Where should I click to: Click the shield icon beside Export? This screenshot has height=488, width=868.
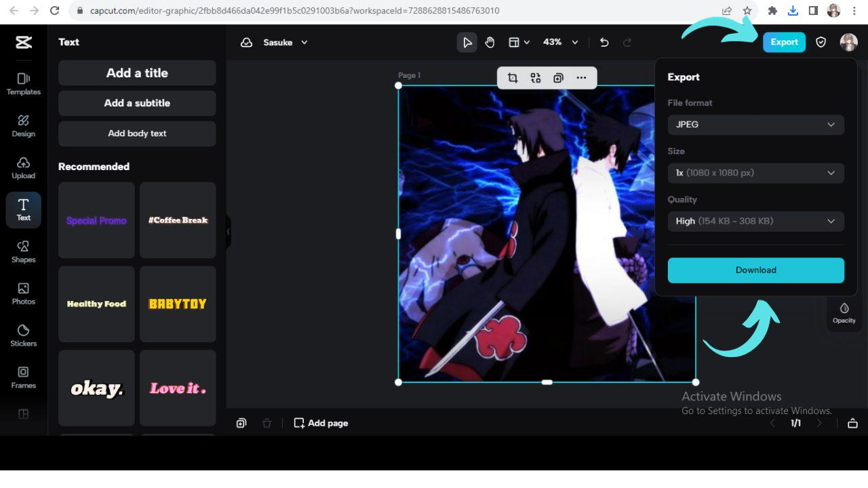pyautogui.click(x=821, y=42)
